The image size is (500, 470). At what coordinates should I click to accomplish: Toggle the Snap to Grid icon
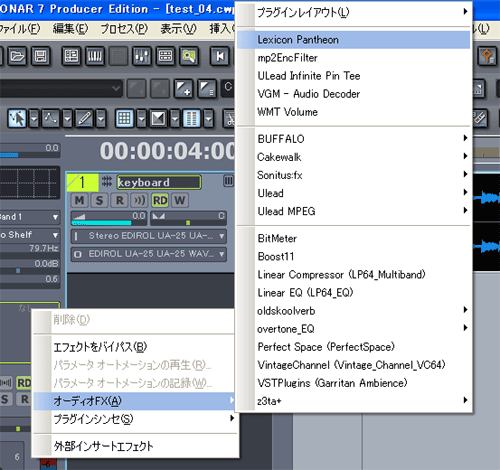click(125, 118)
